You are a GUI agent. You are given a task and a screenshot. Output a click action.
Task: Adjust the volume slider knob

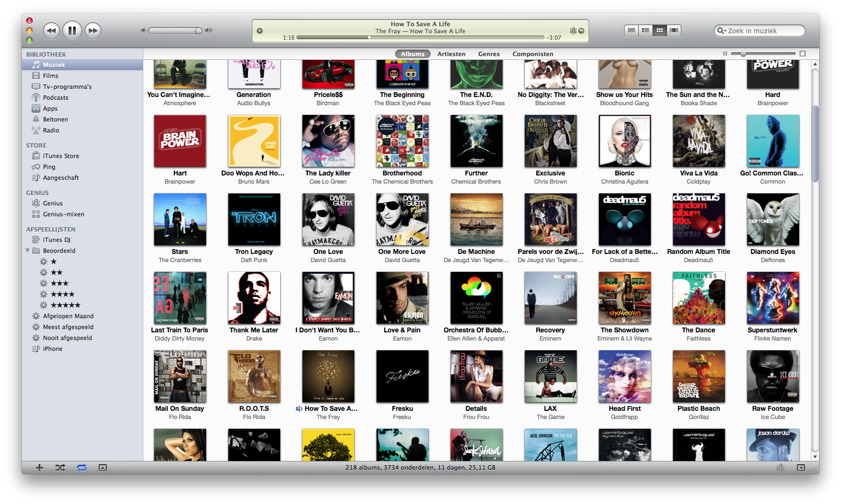[198, 31]
